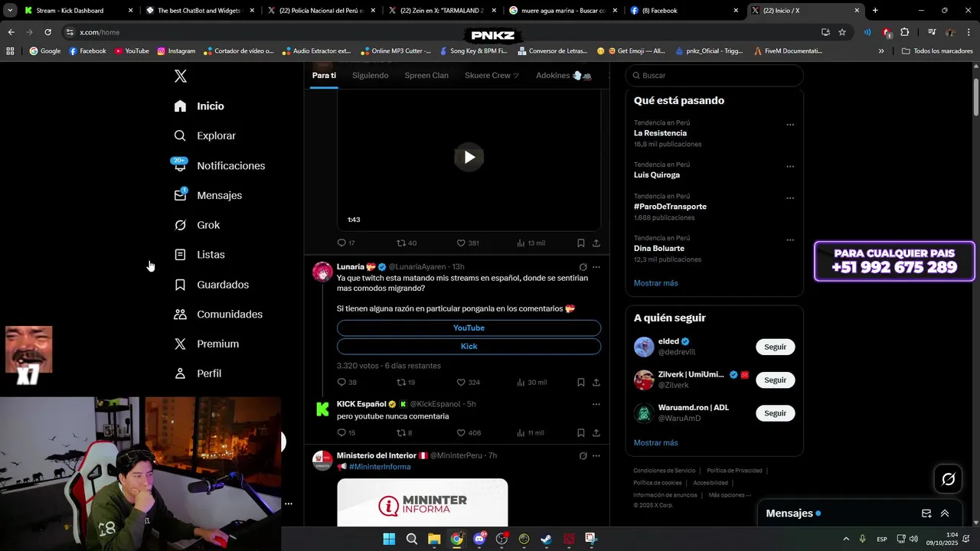
Task: Repost the video post with 40 reposts
Action: pyautogui.click(x=407, y=243)
